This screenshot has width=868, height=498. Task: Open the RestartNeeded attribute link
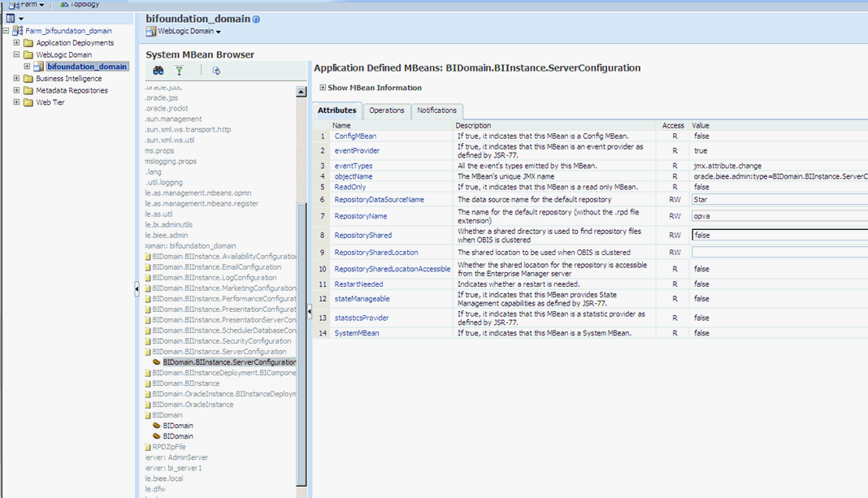pyautogui.click(x=358, y=284)
